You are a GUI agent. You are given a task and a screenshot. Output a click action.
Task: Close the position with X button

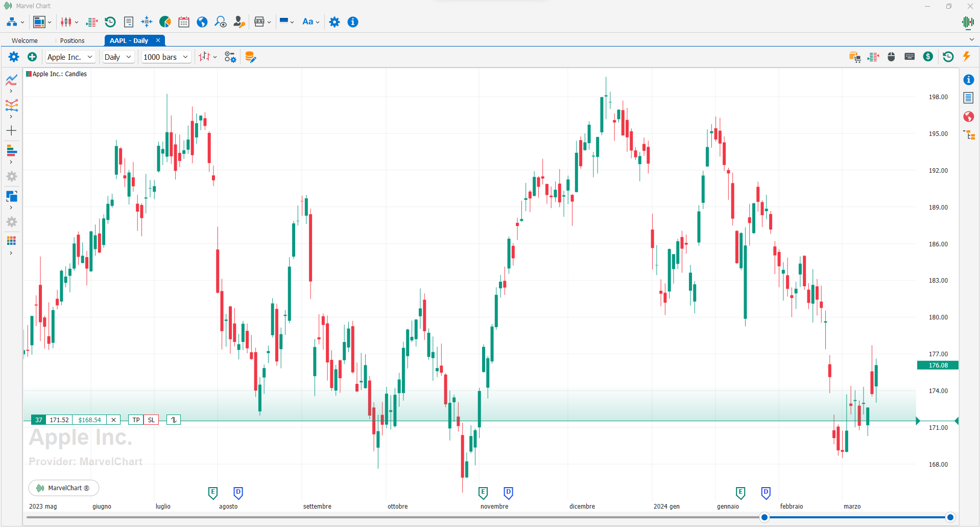click(113, 420)
